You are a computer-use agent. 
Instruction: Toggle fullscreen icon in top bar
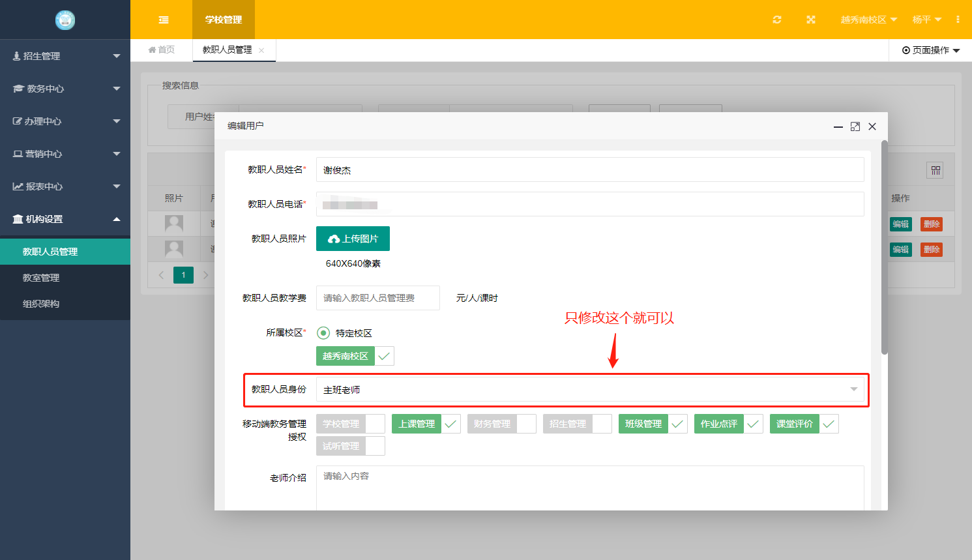click(x=811, y=20)
